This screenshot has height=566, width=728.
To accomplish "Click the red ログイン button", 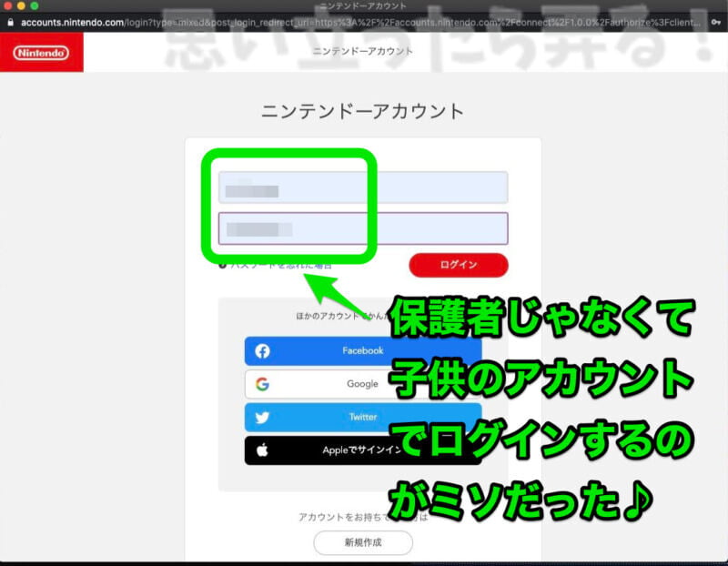I will [459, 265].
